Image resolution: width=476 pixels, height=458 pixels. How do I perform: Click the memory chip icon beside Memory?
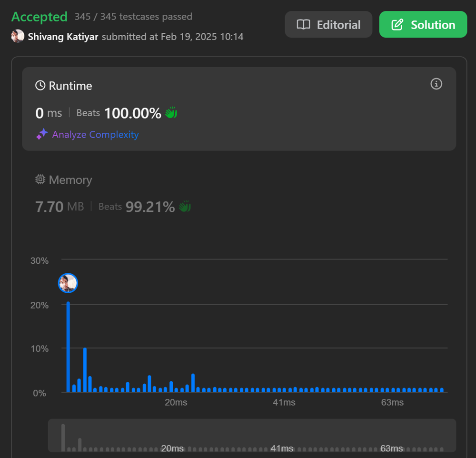click(40, 179)
